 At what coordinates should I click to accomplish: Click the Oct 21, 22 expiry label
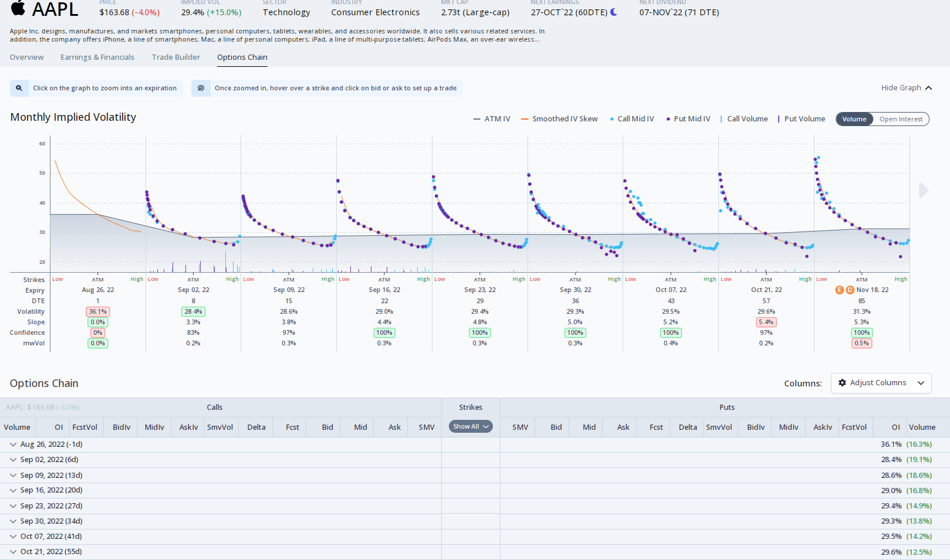766,290
